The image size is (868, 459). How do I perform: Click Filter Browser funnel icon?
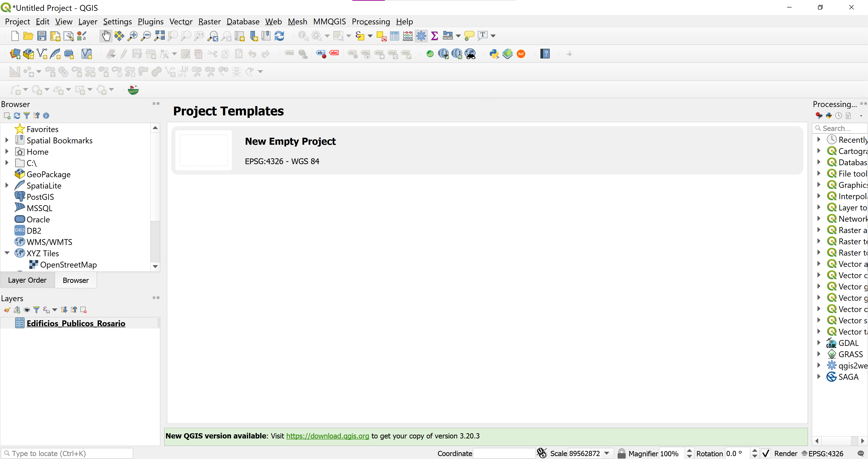27,116
